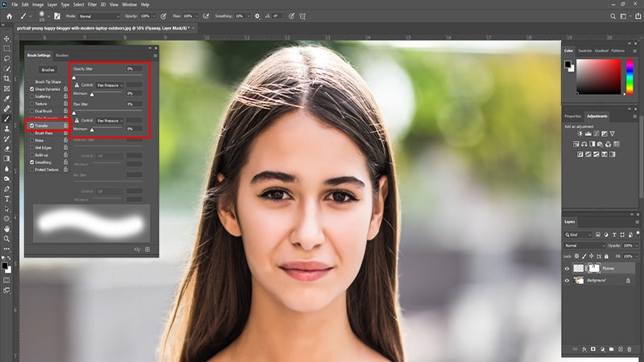Select the Eraser tool
This screenshot has height=362, width=644.
click(x=6, y=149)
